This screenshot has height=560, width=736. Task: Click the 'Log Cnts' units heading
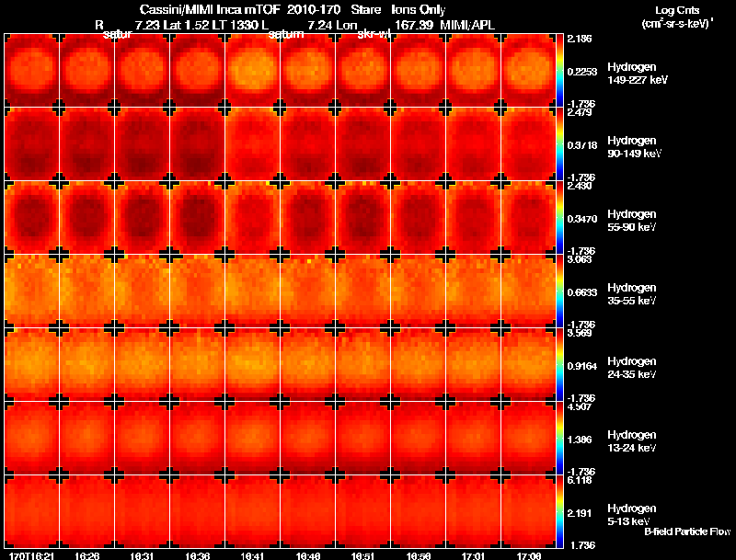[677, 10]
